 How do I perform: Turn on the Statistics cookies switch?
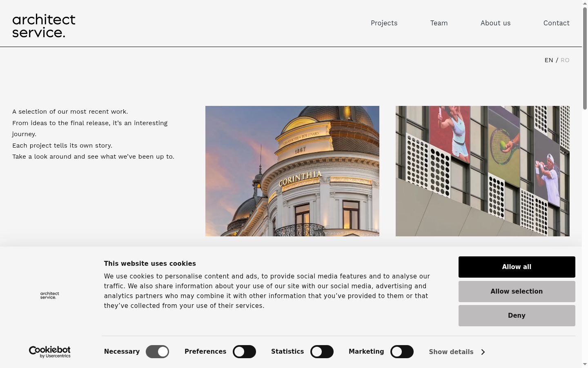coord(322,352)
